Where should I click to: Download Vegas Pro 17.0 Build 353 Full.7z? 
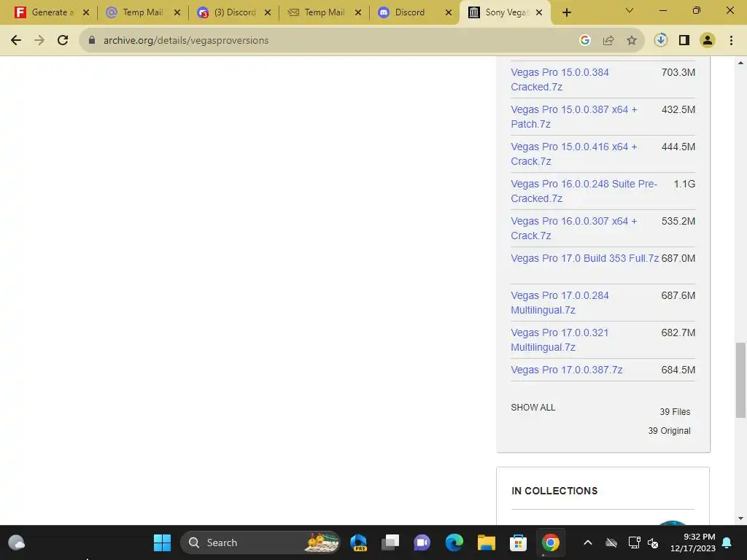click(x=584, y=258)
